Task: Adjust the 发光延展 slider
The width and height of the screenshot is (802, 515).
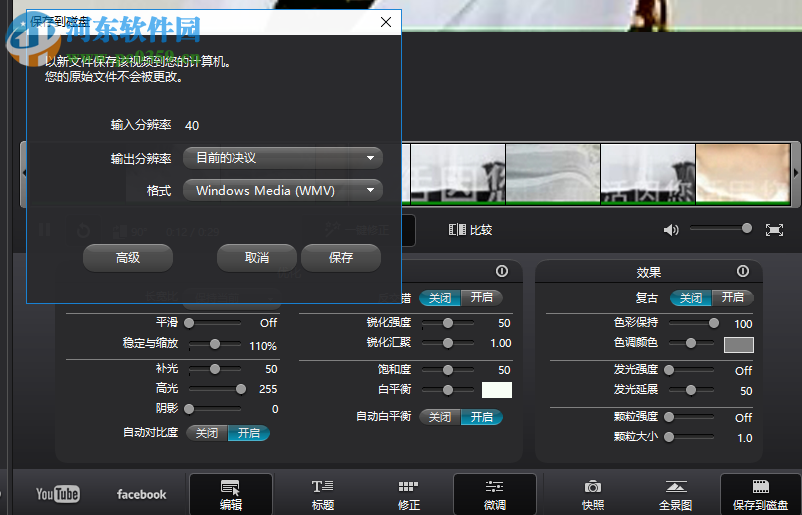Action: (692, 390)
